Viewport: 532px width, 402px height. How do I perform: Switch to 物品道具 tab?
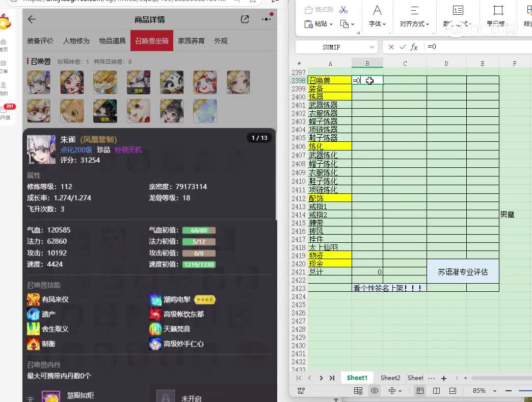pyautogui.click(x=112, y=41)
